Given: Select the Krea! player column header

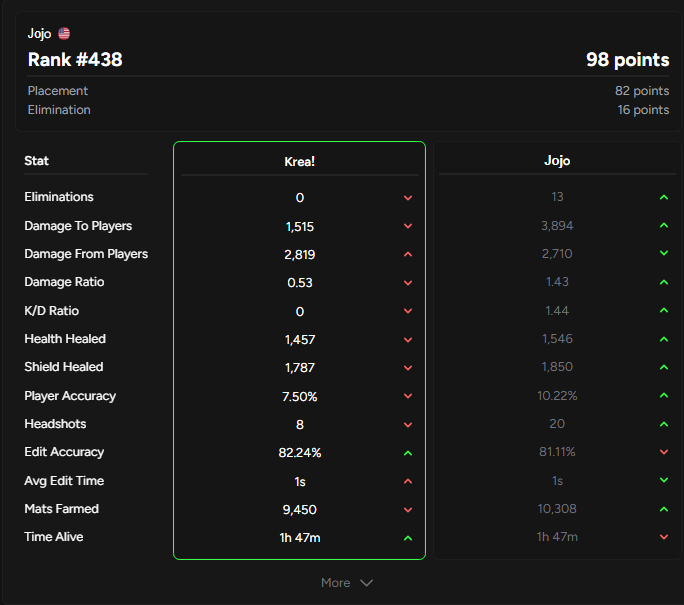Looking at the screenshot, I should pos(299,162).
